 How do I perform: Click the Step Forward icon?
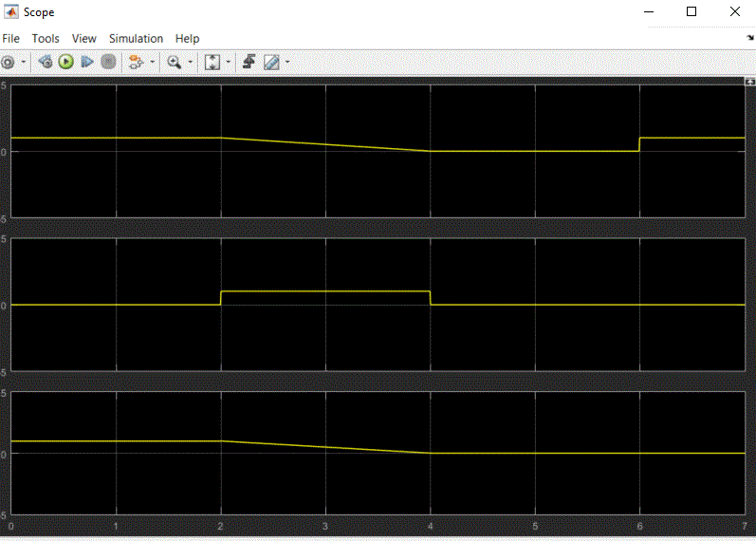tap(86, 62)
